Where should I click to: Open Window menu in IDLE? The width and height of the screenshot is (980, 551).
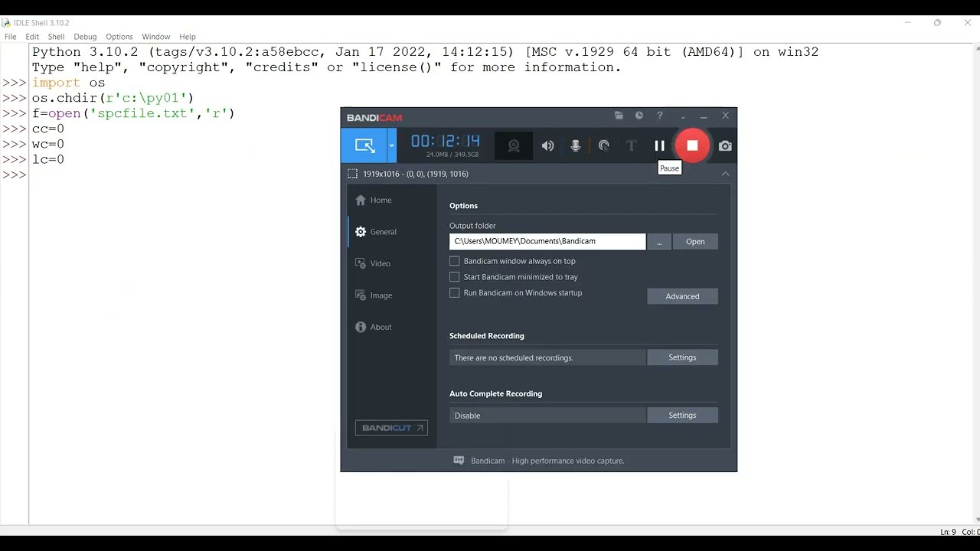156,37
